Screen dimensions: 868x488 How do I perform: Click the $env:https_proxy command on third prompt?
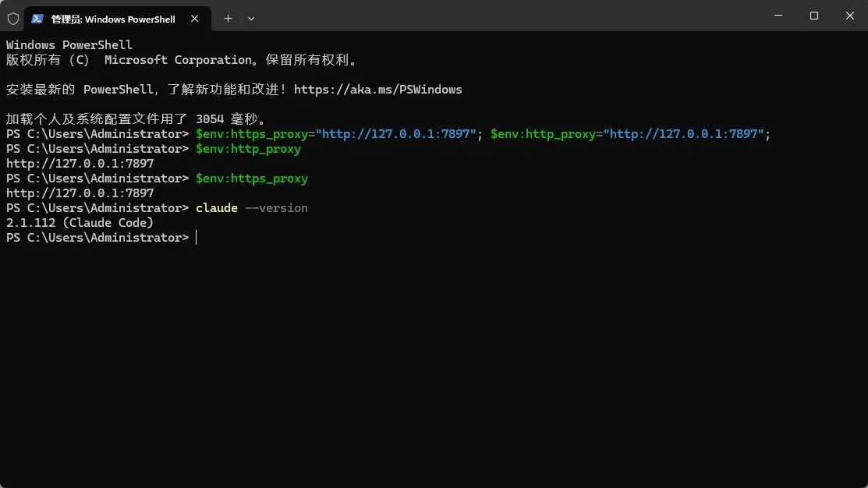click(x=251, y=179)
